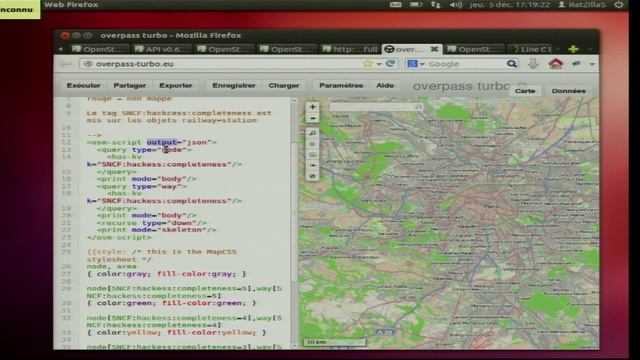Click the code editor vertical scrollbar
This screenshot has width=640, height=360.
click(x=294, y=212)
